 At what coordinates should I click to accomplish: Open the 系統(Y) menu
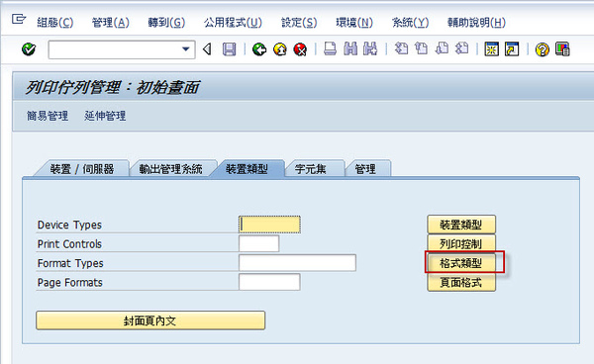tap(410, 23)
